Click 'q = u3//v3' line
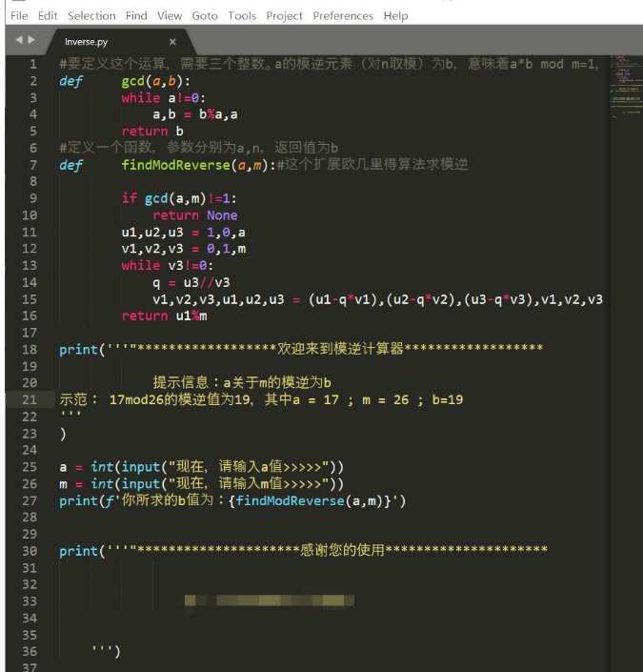This screenshot has width=643, height=672. pyautogui.click(x=191, y=282)
